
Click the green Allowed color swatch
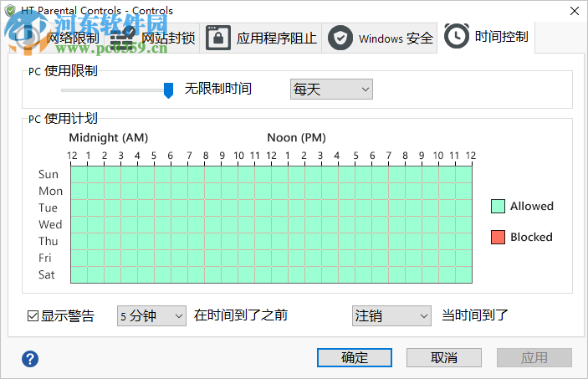(498, 206)
